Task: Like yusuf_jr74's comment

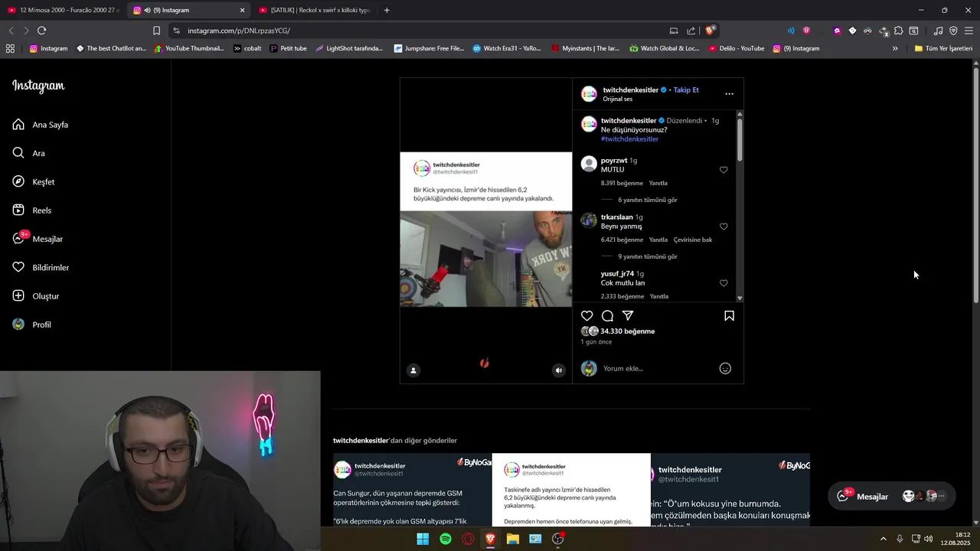Action: [724, 283]
